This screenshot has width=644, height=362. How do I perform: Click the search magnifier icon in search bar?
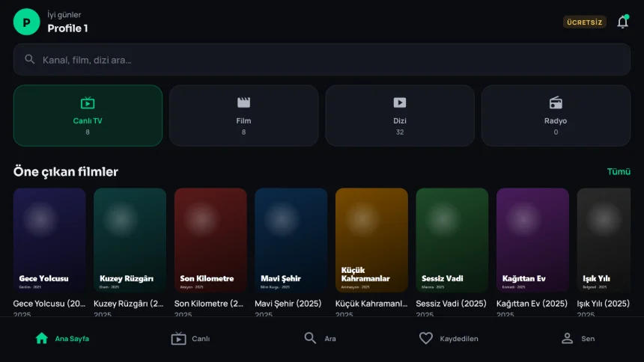[29, 60]
